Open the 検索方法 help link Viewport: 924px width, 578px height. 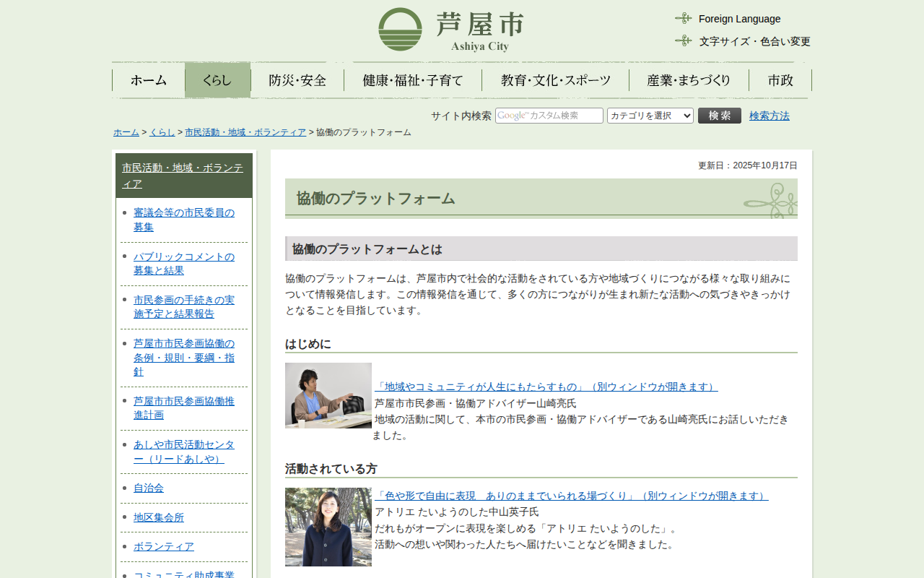[769, 116]
